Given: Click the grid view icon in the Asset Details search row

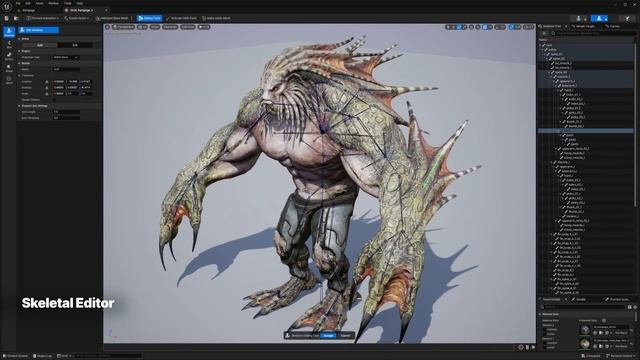Looking at the screenshot, I should (629, 307).
